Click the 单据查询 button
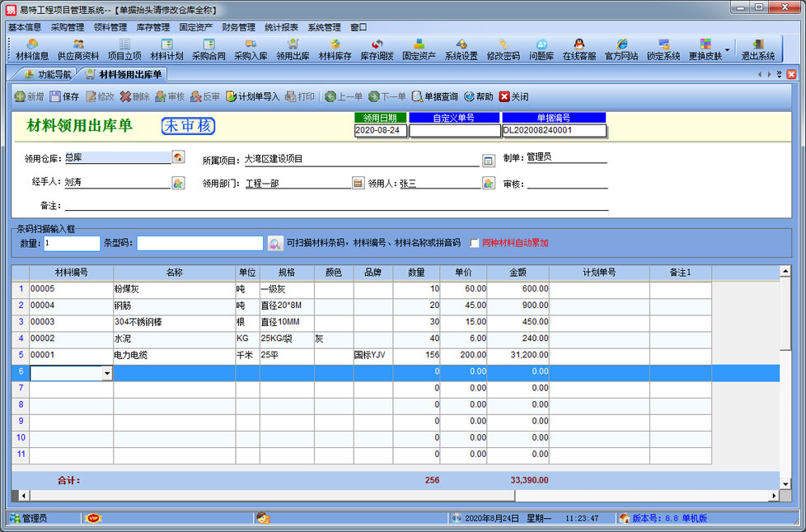 pos(434,96)
